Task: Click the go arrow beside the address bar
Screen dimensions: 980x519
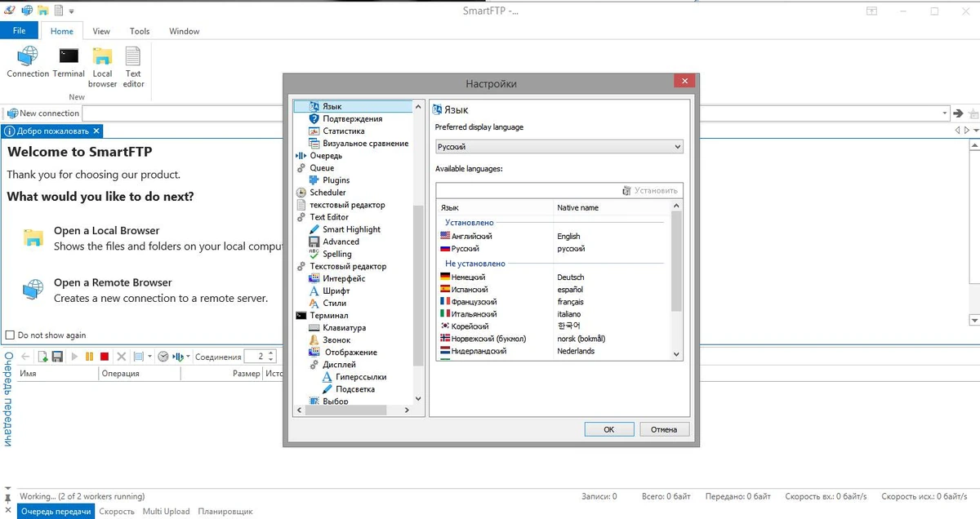Action: (x=959, y=113)
